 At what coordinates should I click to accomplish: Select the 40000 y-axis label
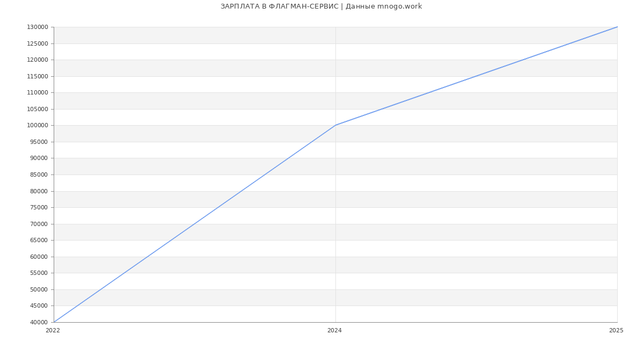[39, 322]
